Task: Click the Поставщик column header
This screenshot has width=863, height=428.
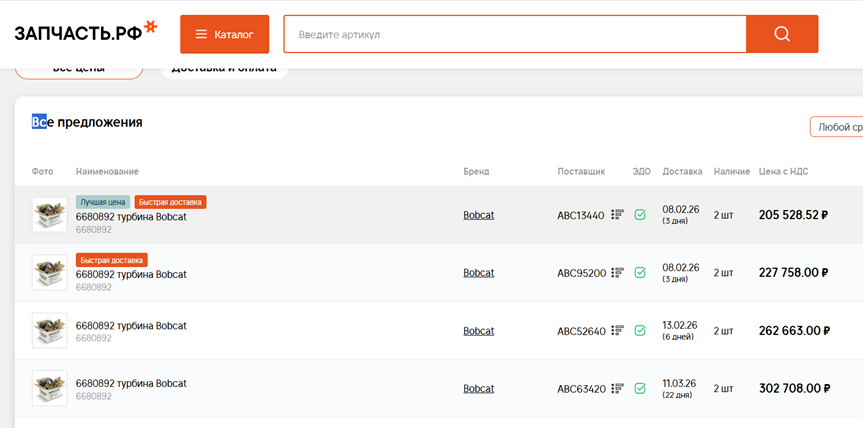Action: (x=581, y=172)
